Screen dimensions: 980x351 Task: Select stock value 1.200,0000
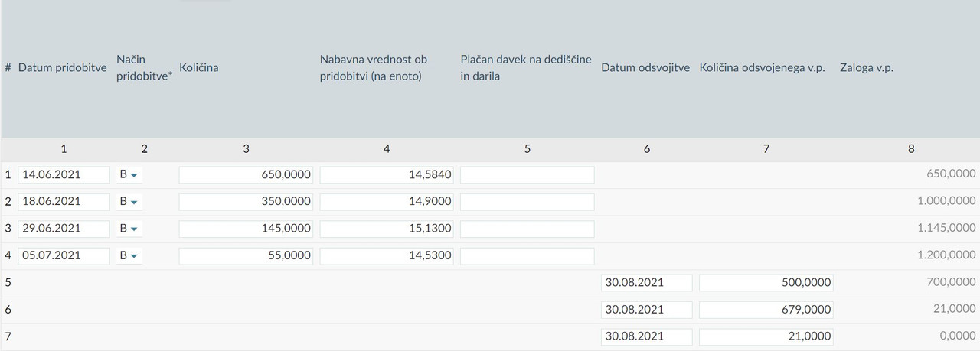946,255
